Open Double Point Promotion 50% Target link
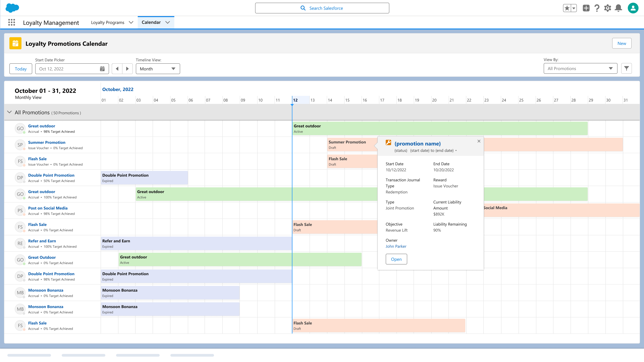644x362 pixels. pyautogui.click(x=51, y=175)
